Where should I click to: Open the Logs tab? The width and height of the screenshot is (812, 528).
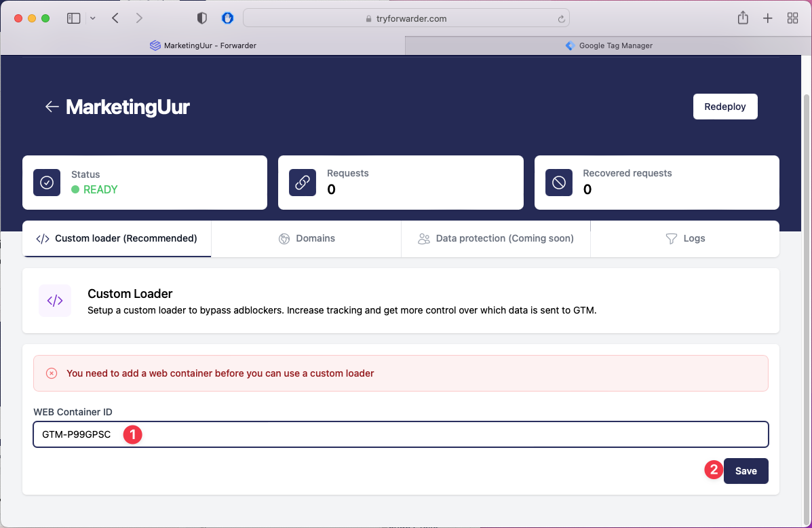(684, 238)
